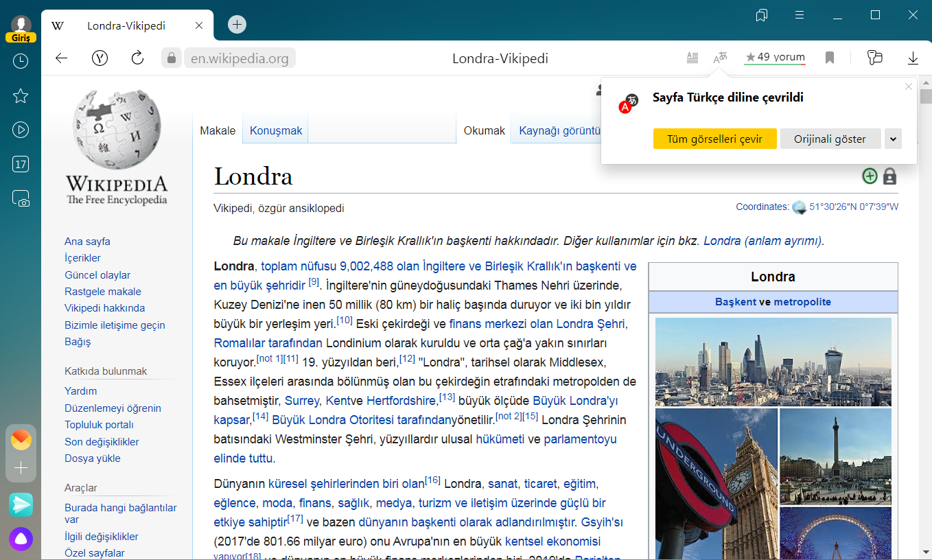
Task: Go back with the arrow button
Action: pos(62,58)
